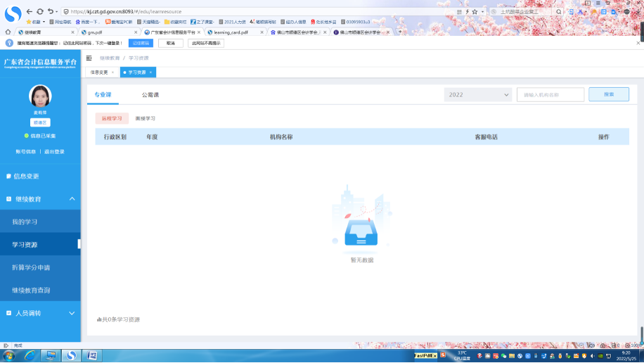Click the lightning speed-mode icon
The height and width of the screenshot is (363, 644).
pos(467,12)
